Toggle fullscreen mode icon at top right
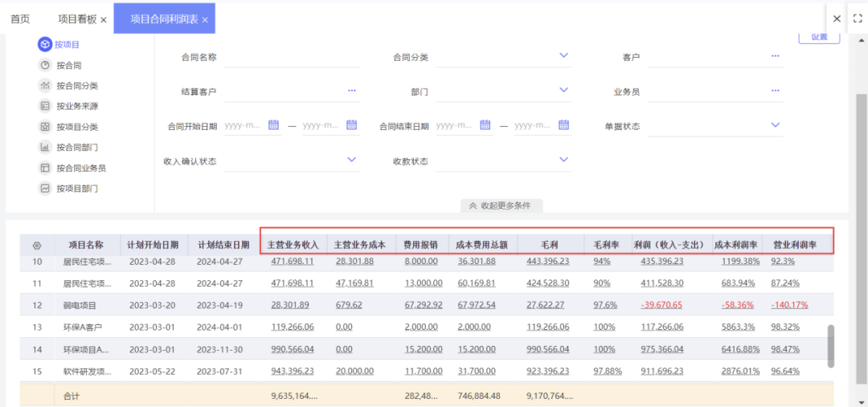 click(858, 18)
